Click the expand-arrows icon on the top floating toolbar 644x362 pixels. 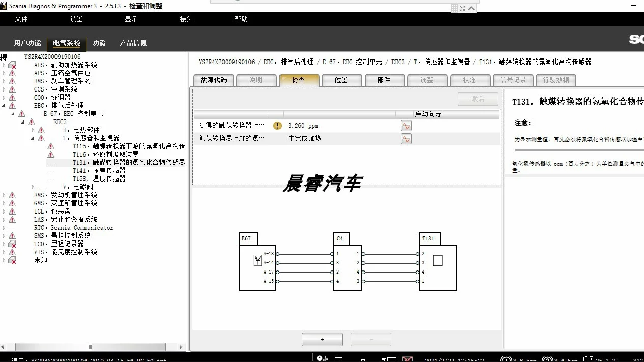(x=462, y=8)
